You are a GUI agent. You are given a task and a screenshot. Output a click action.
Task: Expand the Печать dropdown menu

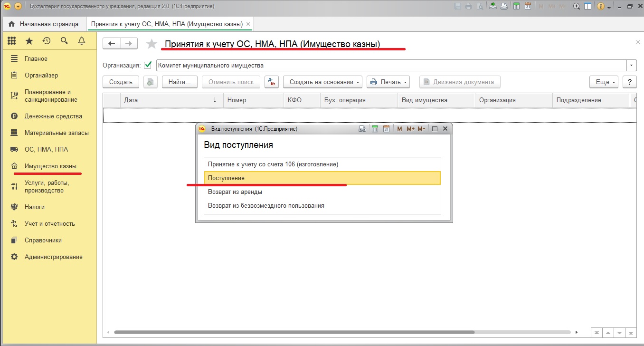pos(388,82)
